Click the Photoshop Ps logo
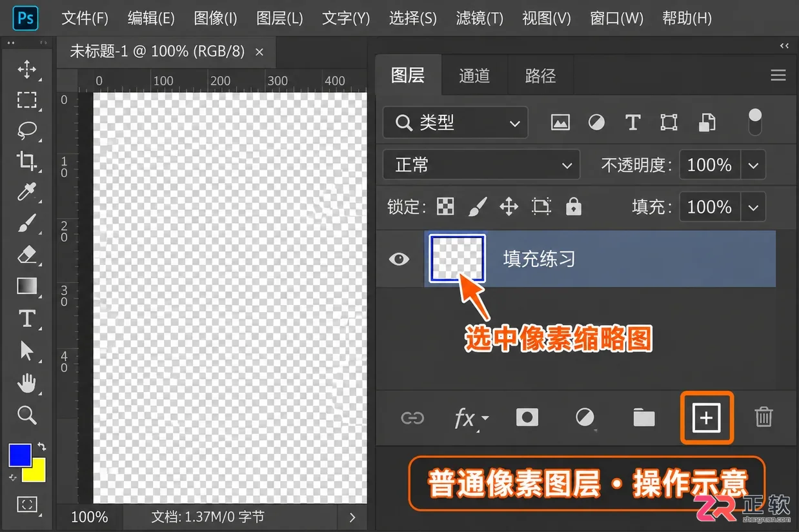The image size is (799, 532). point(26,18)
